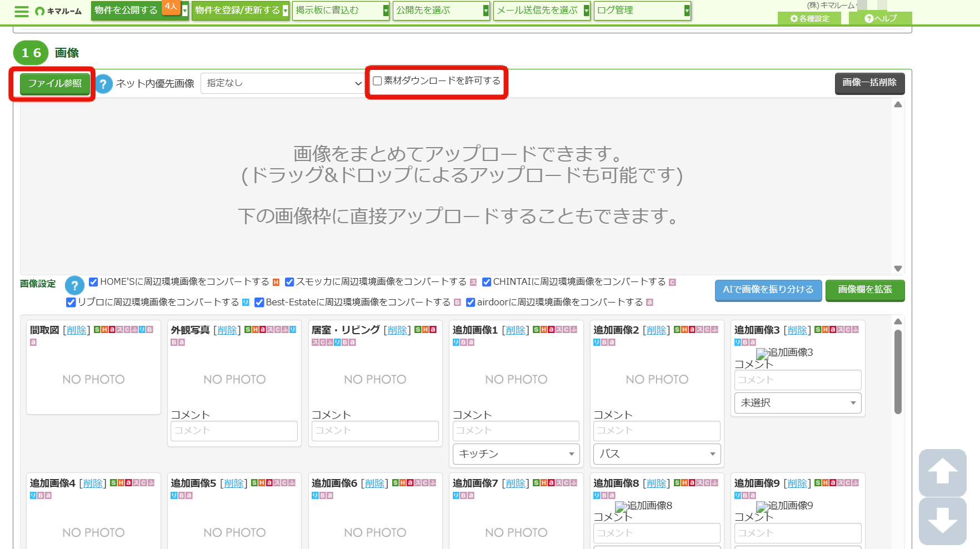Click 削除 link for 間取図

coord(77,330)
